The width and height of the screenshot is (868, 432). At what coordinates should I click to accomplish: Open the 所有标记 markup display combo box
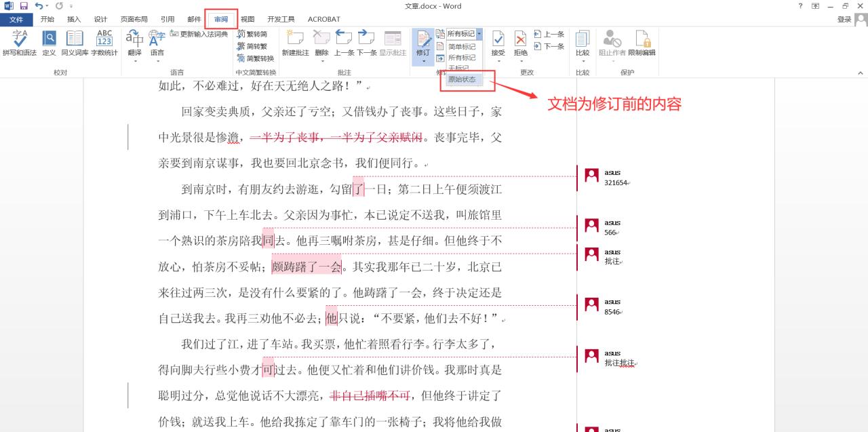464,34
